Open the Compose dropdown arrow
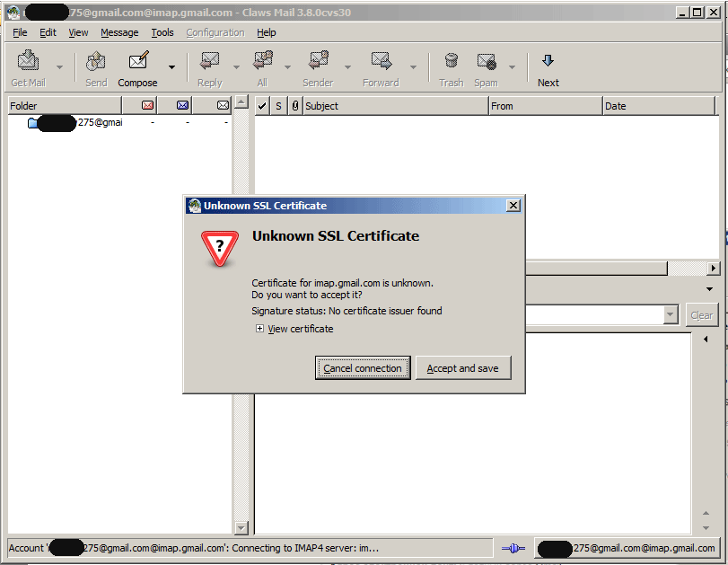Image resolution: width=728 pixels, height=565 pixels. tap(171, 68)
